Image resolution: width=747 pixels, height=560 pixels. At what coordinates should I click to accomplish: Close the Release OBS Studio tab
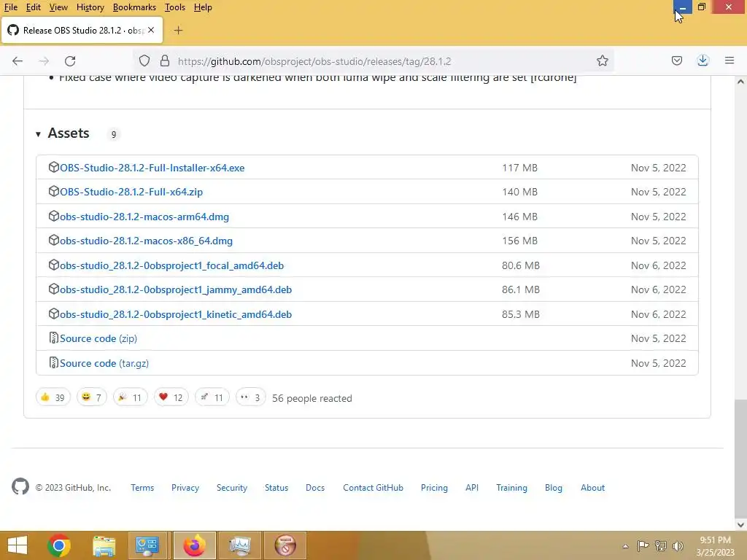(x=151, y=30)
